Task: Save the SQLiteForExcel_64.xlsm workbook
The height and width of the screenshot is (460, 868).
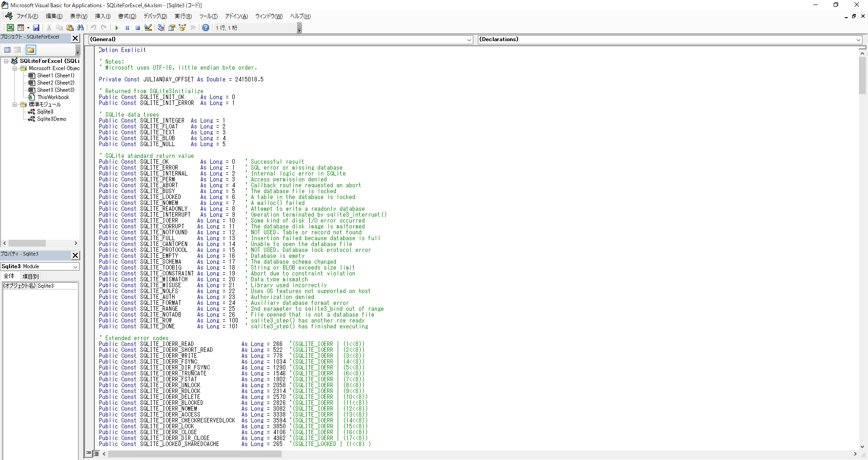Action: (x=36, y=28)
